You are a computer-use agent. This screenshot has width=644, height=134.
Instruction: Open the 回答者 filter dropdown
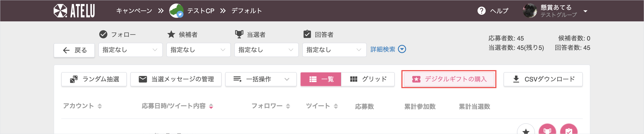[x=335, y=50]
